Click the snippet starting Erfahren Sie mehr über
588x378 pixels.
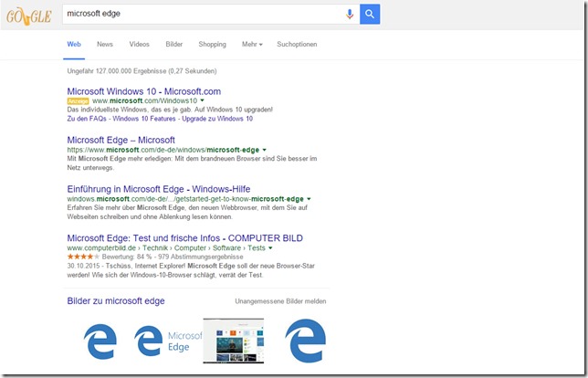click(187, 212)
